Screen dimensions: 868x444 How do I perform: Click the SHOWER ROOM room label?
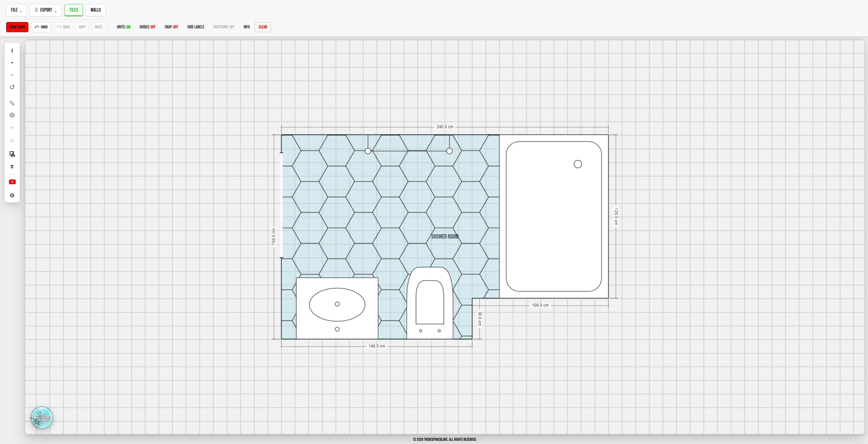(445, 237)
